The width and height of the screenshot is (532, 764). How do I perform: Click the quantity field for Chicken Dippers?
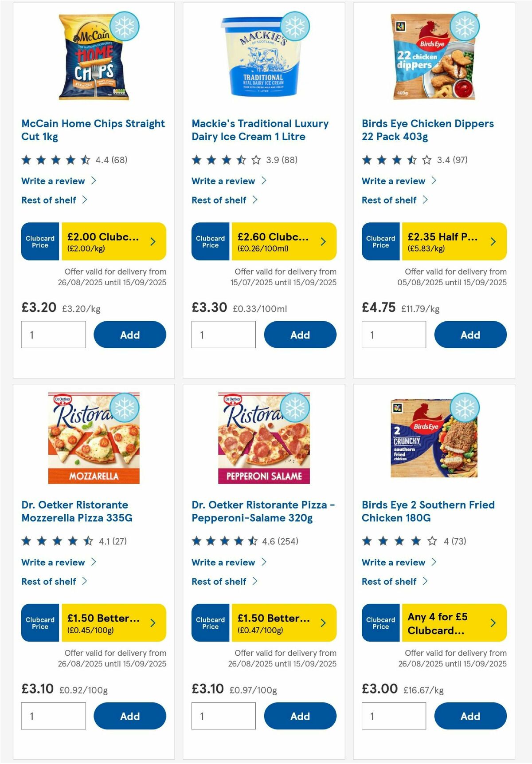click(394, 335)
